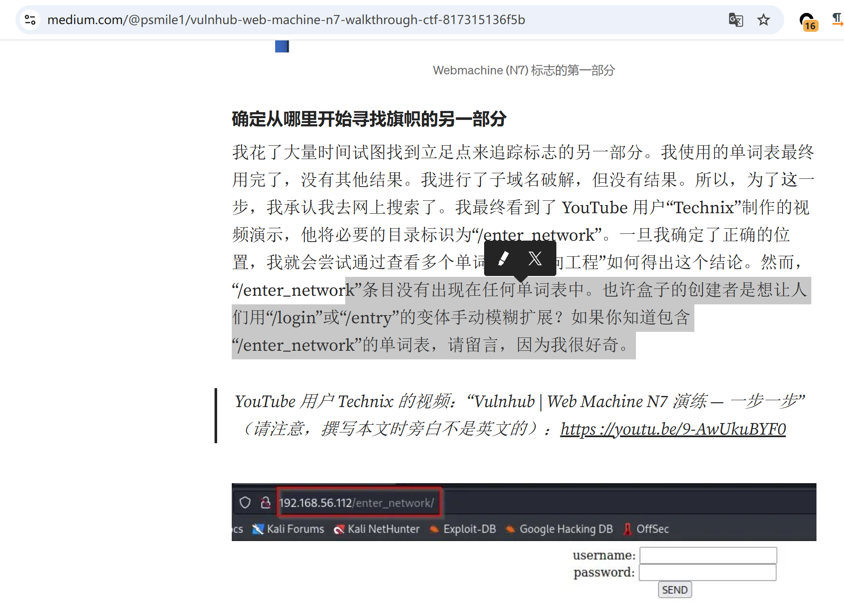The height and width of the screenshot is (616, 844).
Task: Click the Exploit-DB bookmark
Action: pyautogui.click(x=463, y=529)
